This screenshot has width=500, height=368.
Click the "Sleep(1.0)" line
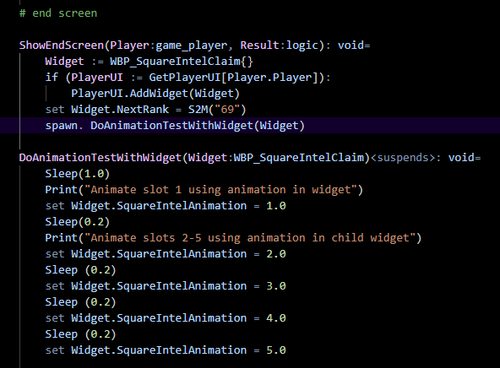(77, 174)
